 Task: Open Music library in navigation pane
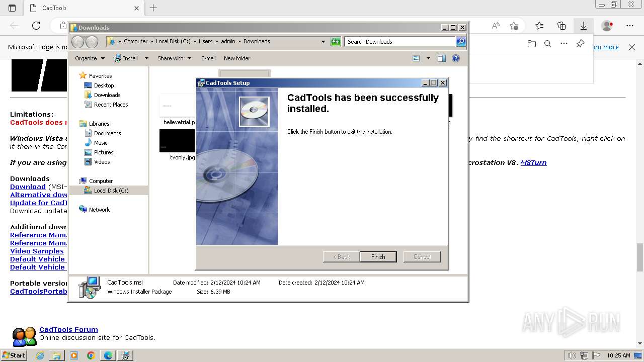tap(101, 143)
